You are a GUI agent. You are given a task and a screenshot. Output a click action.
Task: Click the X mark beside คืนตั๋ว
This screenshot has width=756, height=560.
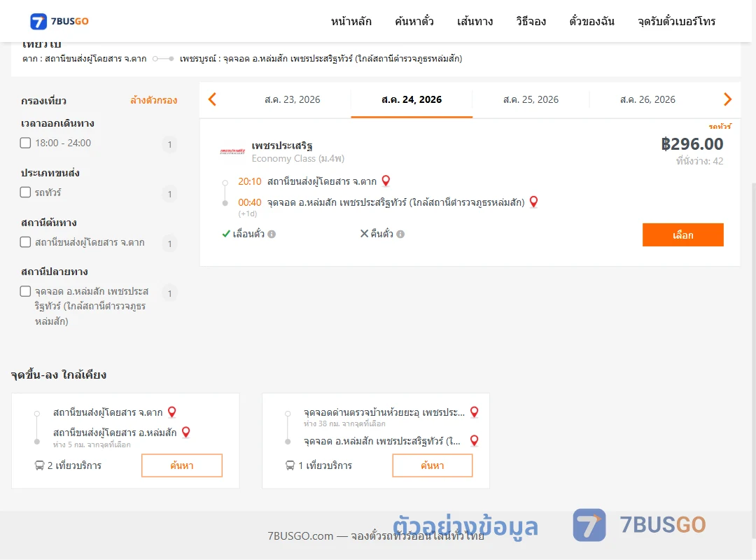tap(365, 234)
